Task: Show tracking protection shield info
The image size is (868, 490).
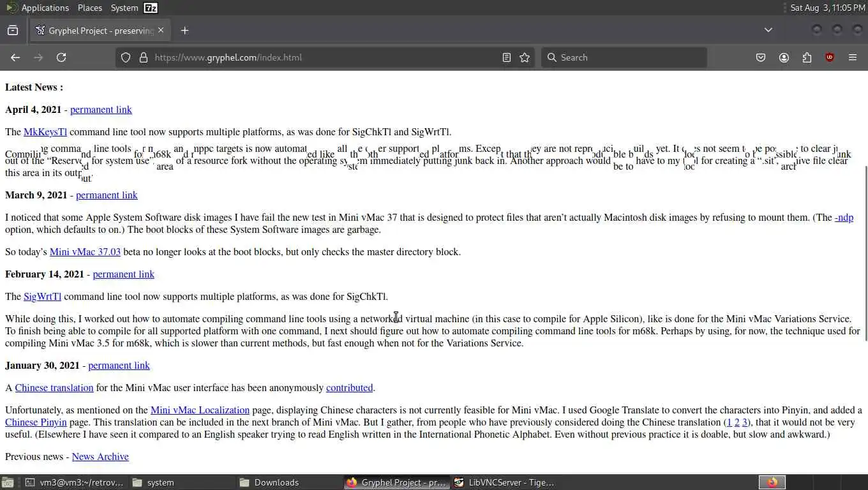Action: pos(126,57)
